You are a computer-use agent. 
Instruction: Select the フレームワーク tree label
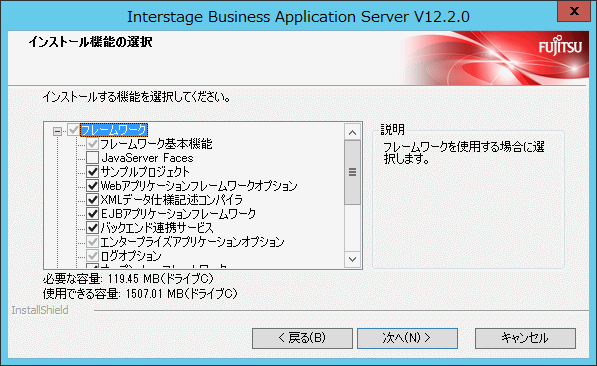[x=114, y=130]
